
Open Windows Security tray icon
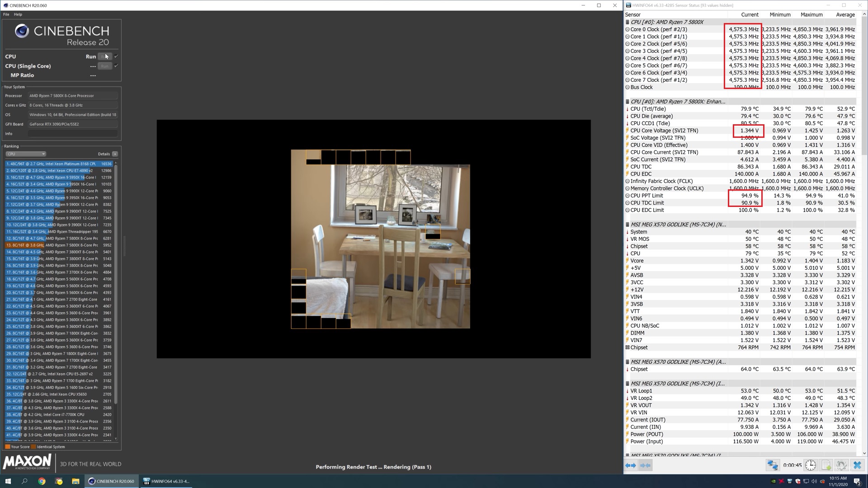click(798, 481)
